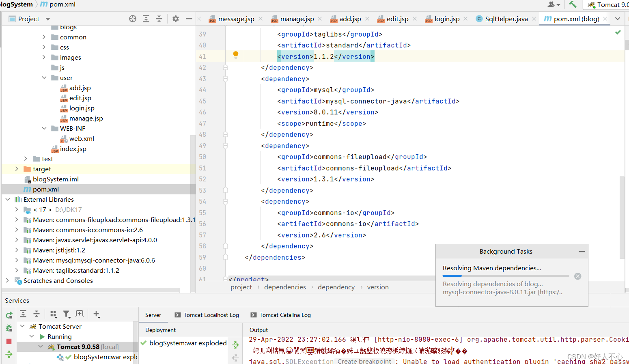Screen dimensions: 629x364
Task: Click the Add Service plus icon
Action: tap(96, 314)
